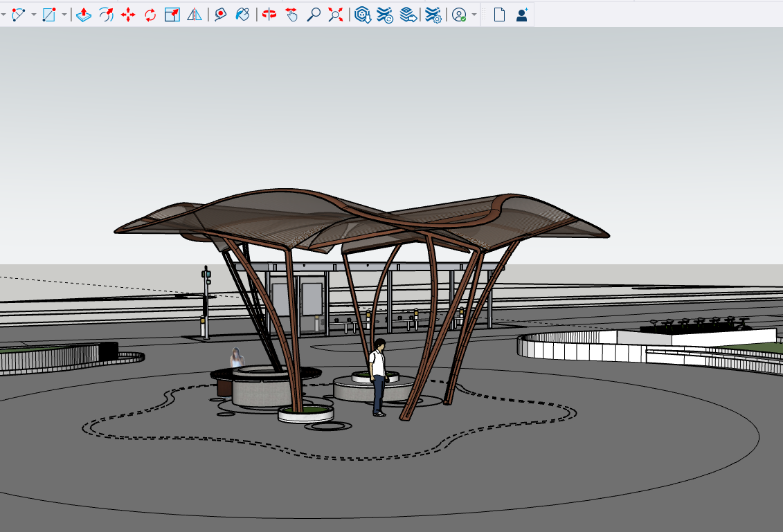The width and height of the screenshot is (783, 532).
Task: Choose the Follow Me tool
Action: tap(106, 15)
